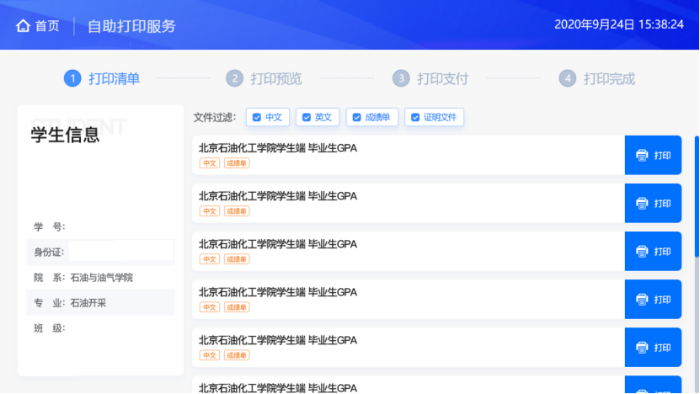Viewport: 700px width, 394px height.
Task: Print the third 毕业生GPA document
Action: (x=653, y=251)
